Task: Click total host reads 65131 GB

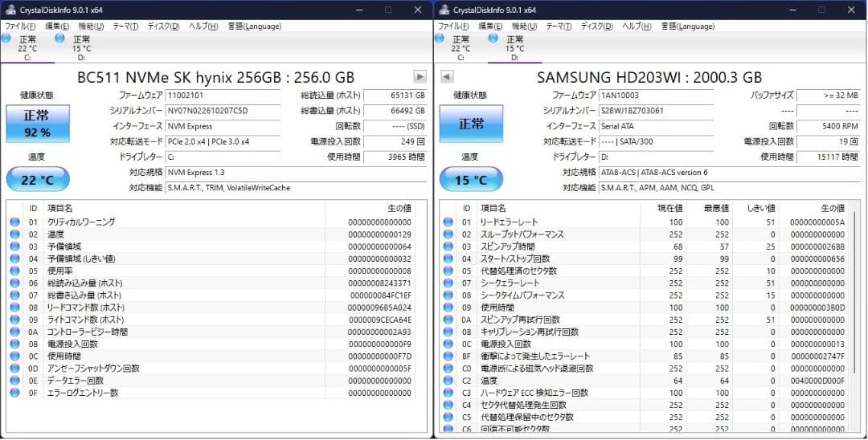Action: pos(395,95)
